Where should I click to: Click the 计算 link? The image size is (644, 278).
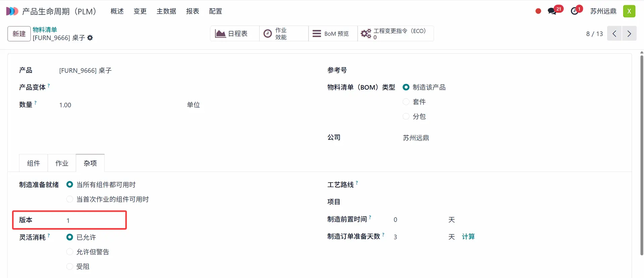[x=468, y=237]
